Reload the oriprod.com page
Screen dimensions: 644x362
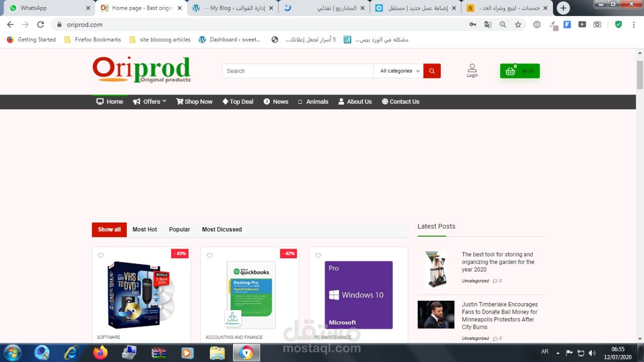click(41, 24)
